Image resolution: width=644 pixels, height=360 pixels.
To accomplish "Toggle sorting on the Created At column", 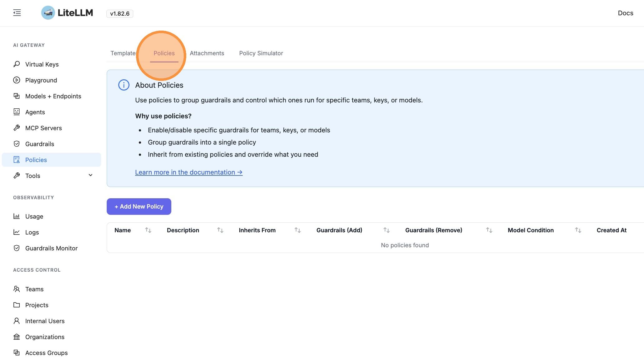I will 612,230.
